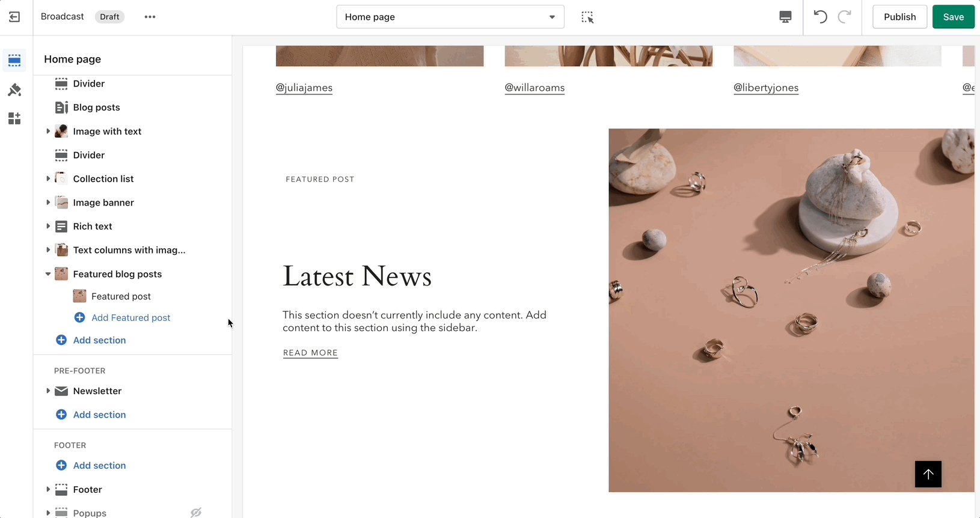Show the hidden Popups section
Image resolution: width=980 pixels, height=518 pixels.
point(196,513)
